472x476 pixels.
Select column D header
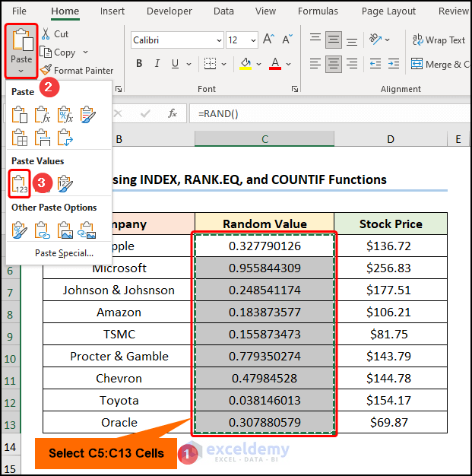tap(391, 139)
